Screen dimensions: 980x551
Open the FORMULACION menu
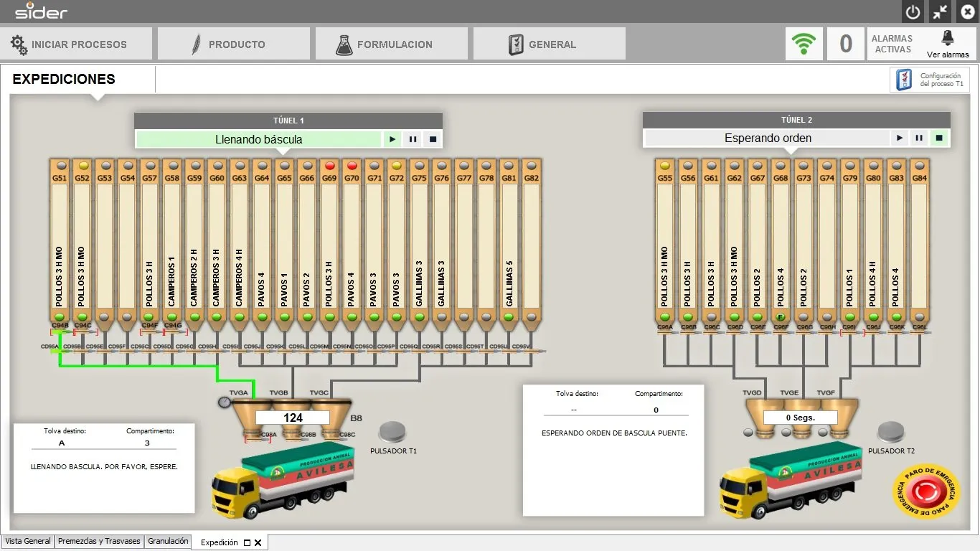click(392, 44)
